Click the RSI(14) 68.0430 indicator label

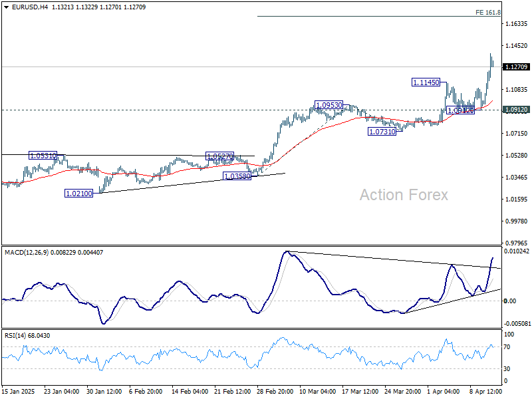tap(27, 335)
